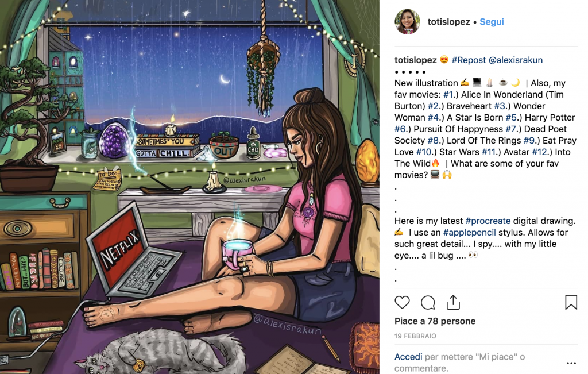This screenshot has height=374, width=588.
Task: View list of 78 people who liked
Action: coord(435,321)
